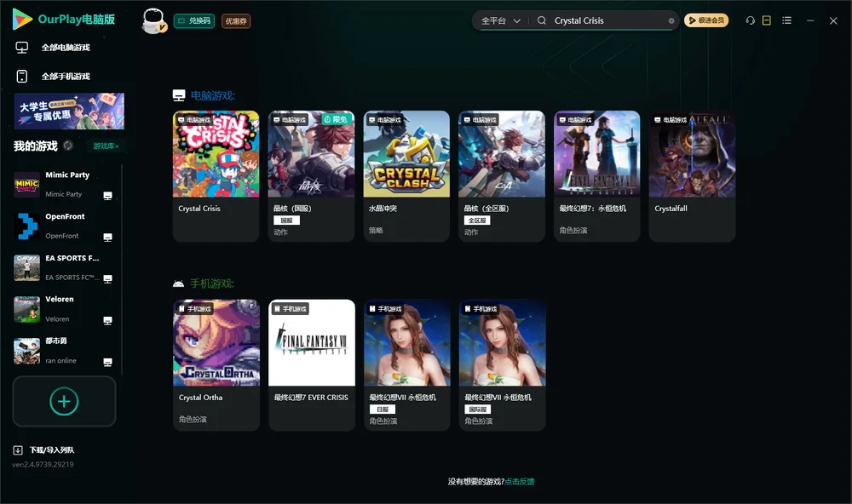Open the 晶核（国服）game card

pyautogui.click(x=311, y=176)
